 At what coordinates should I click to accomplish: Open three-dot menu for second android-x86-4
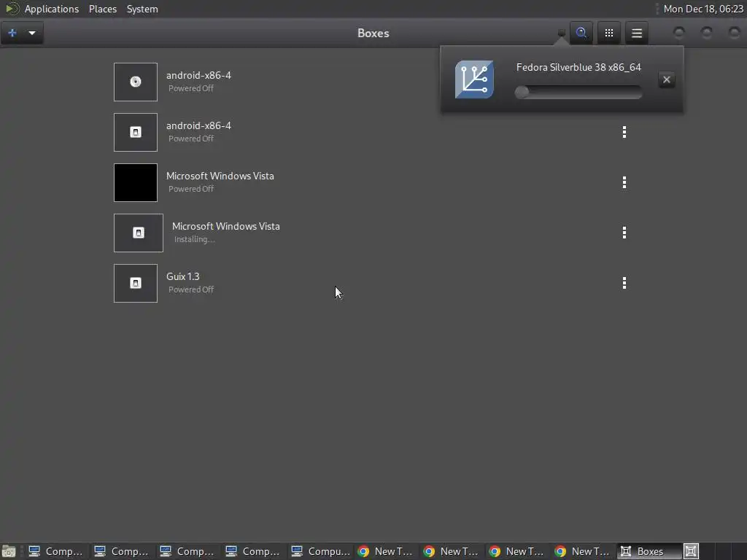[624, 133]
